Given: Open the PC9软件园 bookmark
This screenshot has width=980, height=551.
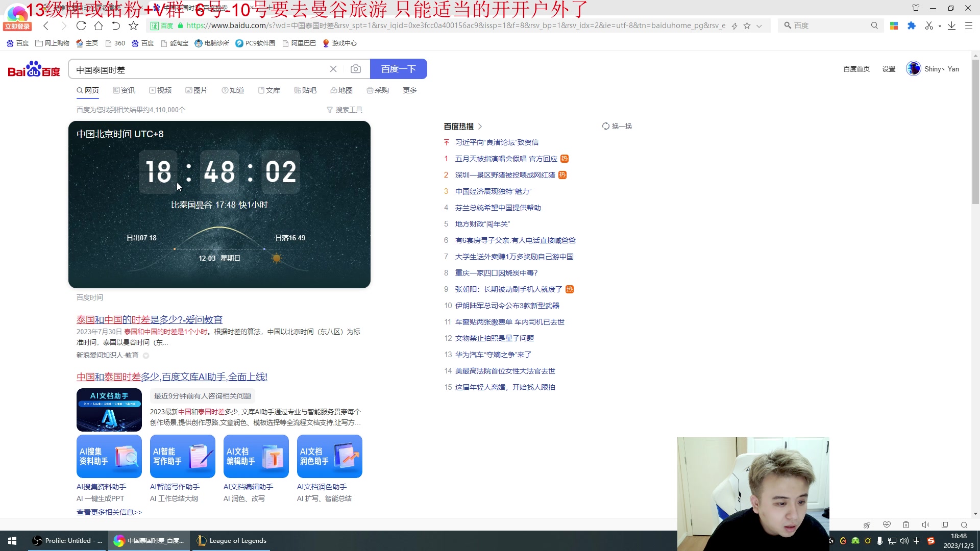Looking at the screenshot, I should click(255, 43).
